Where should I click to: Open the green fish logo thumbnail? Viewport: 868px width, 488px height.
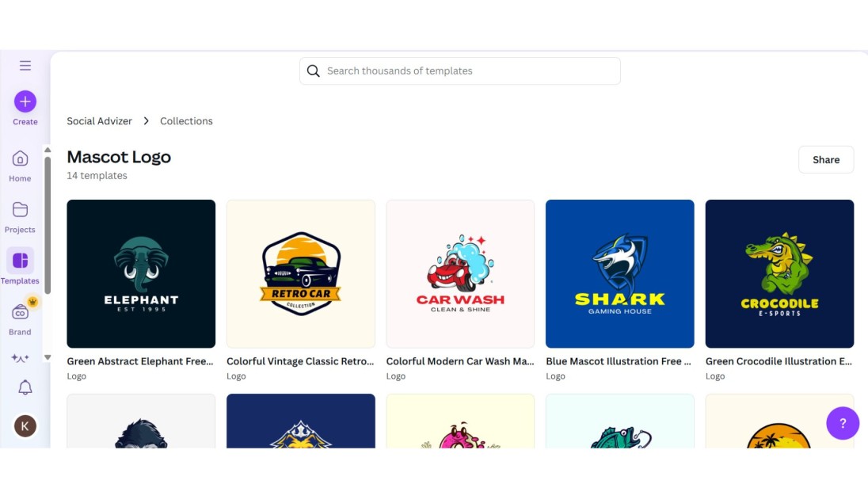coord(620,421)
